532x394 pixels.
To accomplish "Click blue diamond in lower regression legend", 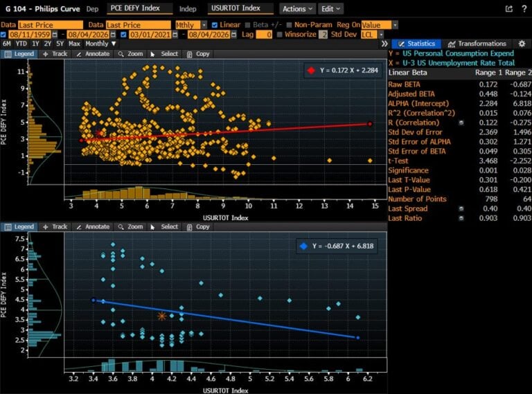I will [303, 247].
